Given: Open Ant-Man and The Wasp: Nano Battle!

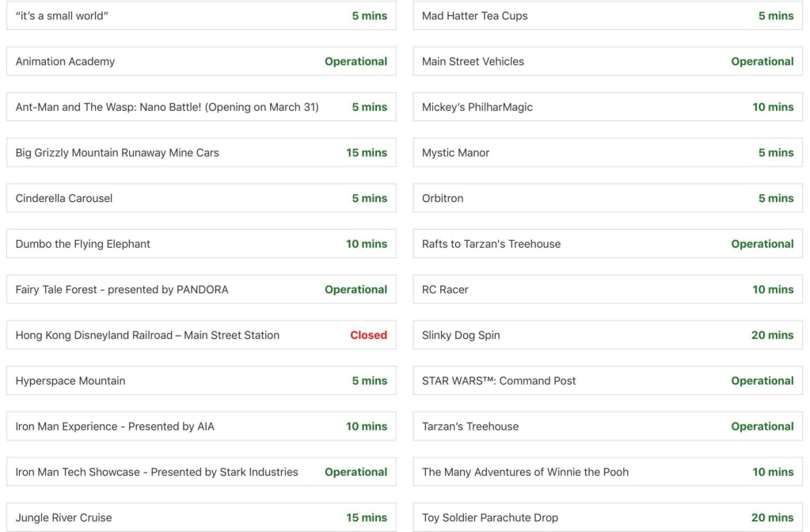Looking at the screenshot, I should [x=201, y=107].
